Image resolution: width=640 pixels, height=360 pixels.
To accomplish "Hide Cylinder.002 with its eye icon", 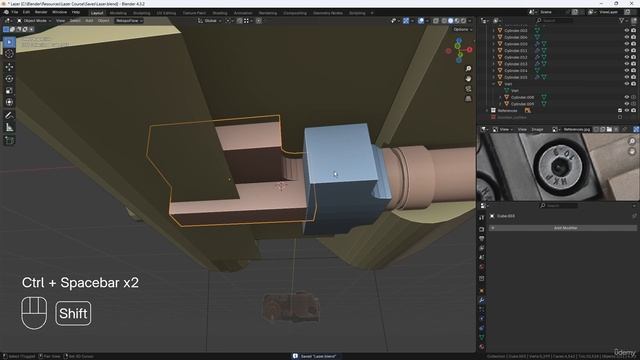I will pos(627,31).
